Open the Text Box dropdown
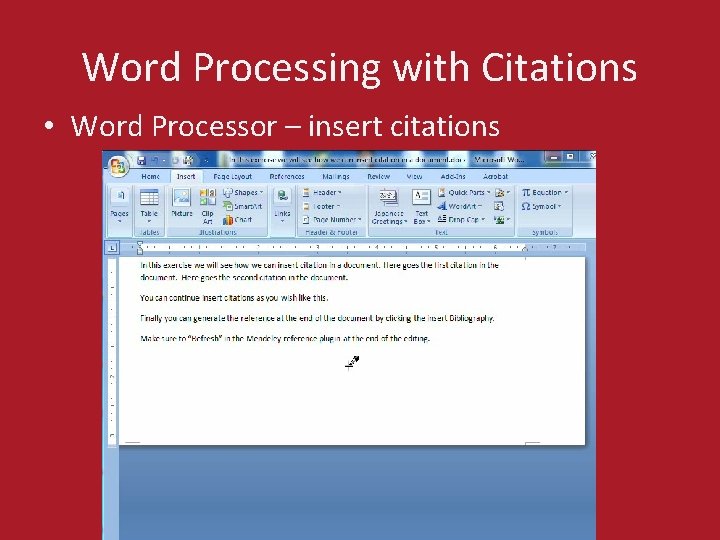720x540 pixels. click(x=422, y=207)
